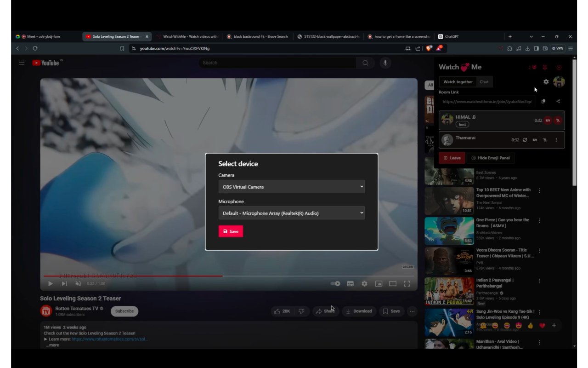Image resolution: width=588 pixels, height=368 pixels.
Task: Open the Microphone device dropdown
Action: click(x=292, y=213)
